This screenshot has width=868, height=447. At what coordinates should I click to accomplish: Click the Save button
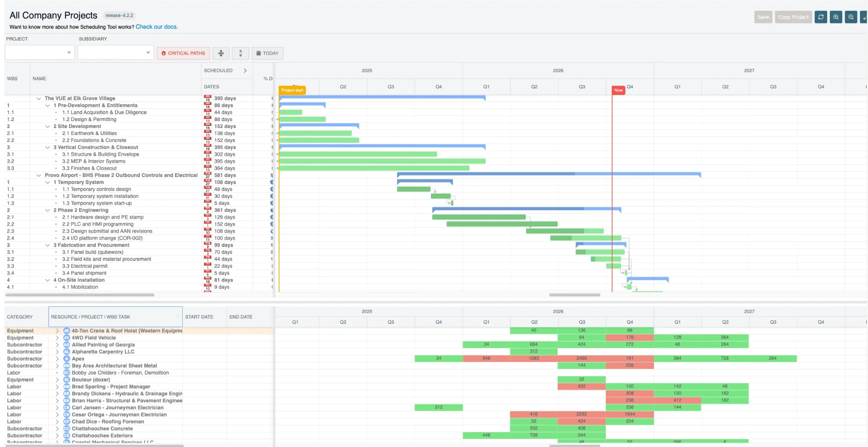tap(763, 17)
